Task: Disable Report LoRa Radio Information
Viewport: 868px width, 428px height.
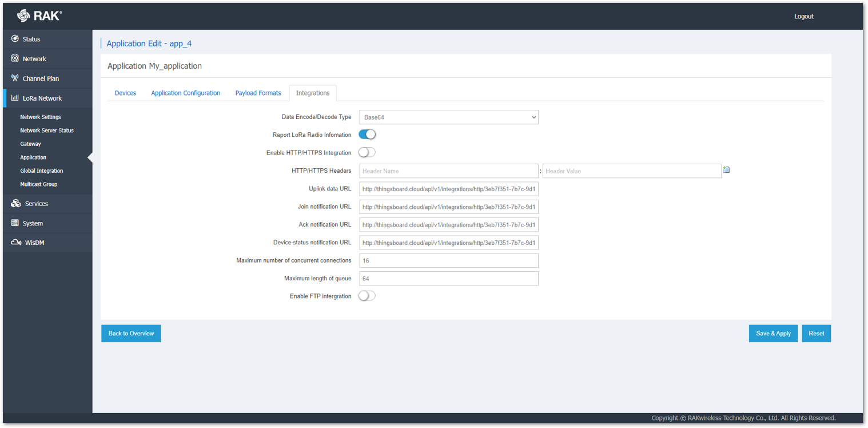Action: (x=367, y=134)
